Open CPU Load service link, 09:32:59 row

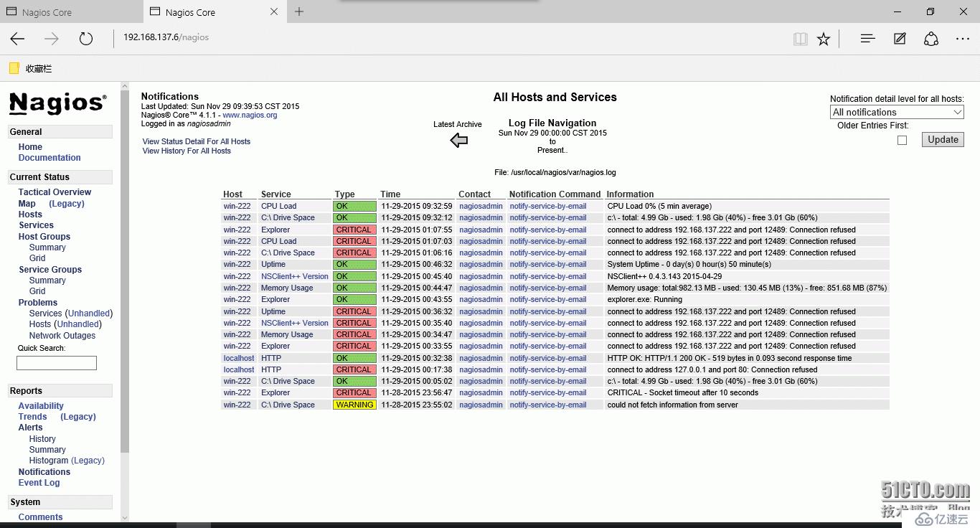(x=278, y=207)
